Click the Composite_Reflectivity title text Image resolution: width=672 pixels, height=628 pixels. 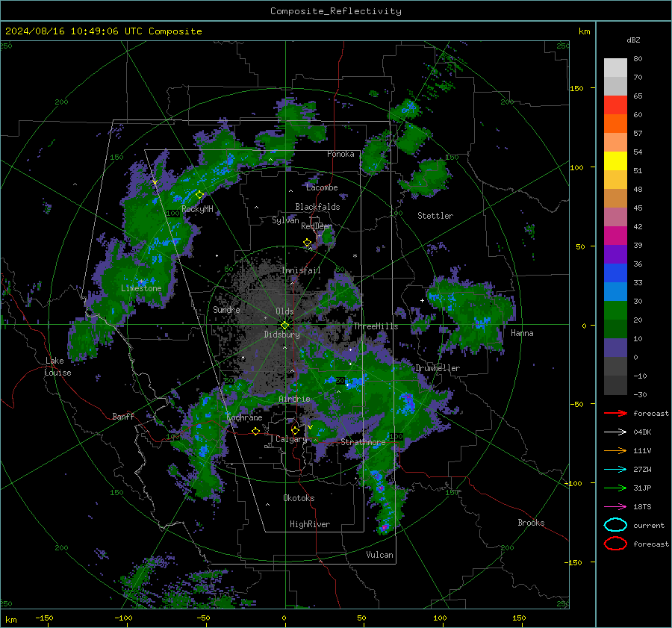(x=336, y=11)
